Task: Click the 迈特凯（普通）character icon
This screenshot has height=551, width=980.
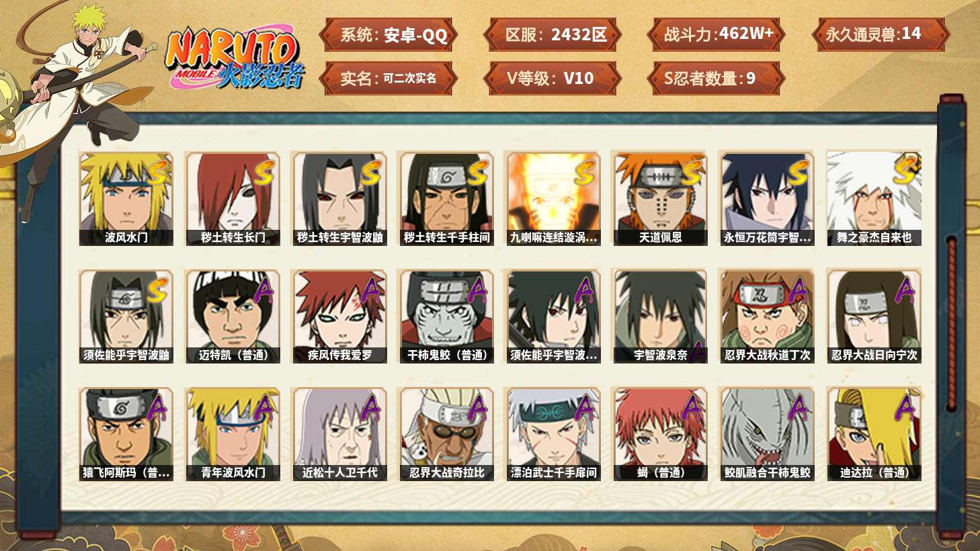Action: (233, 316)
